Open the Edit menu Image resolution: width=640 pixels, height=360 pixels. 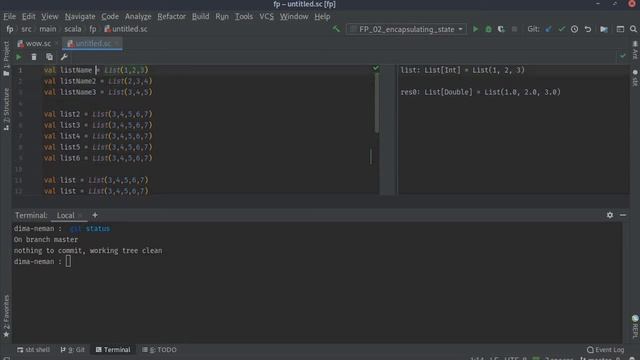click(29, 16)
